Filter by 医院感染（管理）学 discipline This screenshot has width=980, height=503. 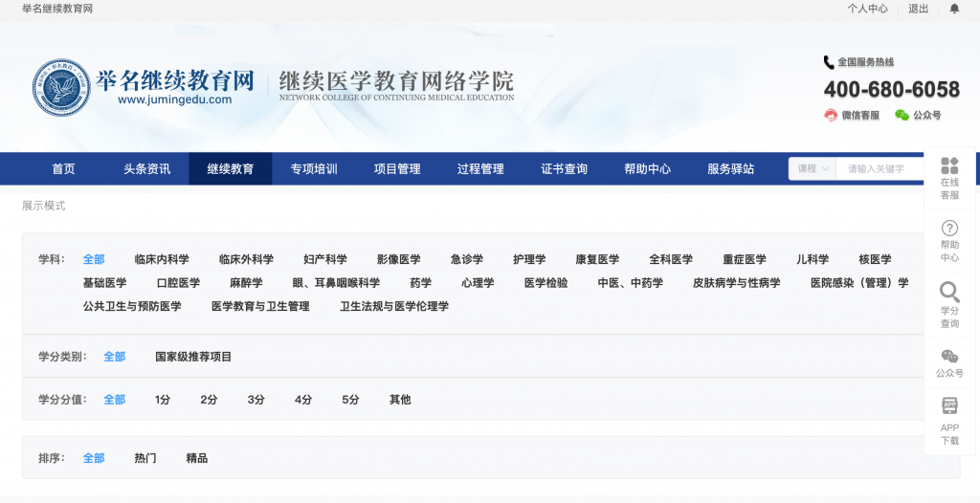pyautogui.click(x=859, y=283)
